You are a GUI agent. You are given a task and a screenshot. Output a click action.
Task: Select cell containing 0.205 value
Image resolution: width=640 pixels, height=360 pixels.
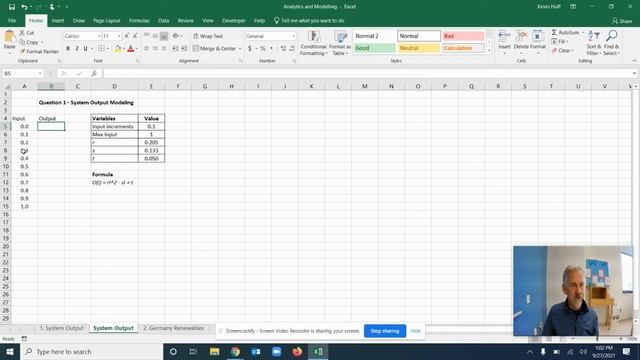151,142
